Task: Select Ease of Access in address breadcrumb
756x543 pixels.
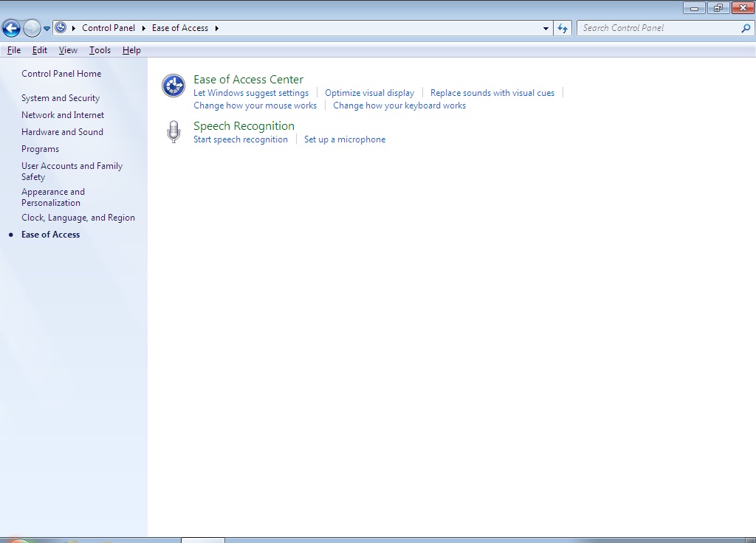Action: pyautogui.click(x=180, y=28)
